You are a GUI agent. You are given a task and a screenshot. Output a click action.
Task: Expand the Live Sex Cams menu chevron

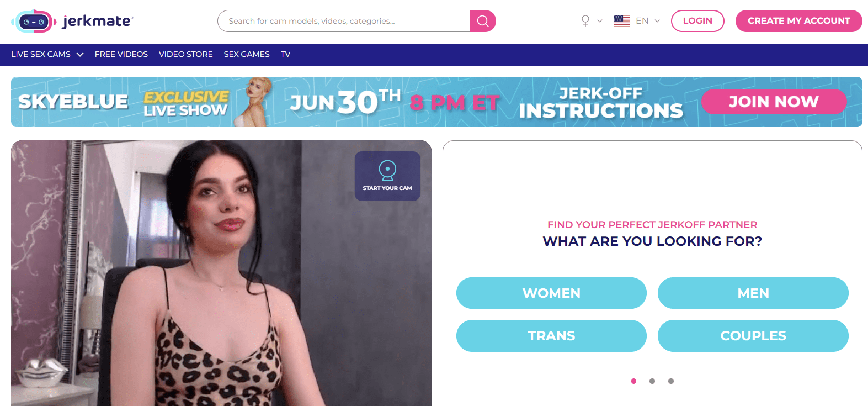click(80, 55)
